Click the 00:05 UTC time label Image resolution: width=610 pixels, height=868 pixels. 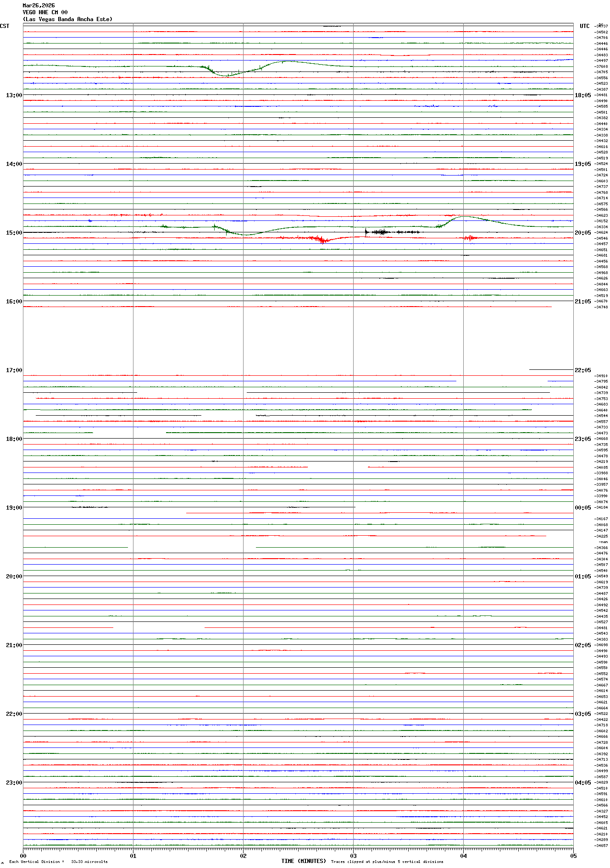[x=582, y=508]
